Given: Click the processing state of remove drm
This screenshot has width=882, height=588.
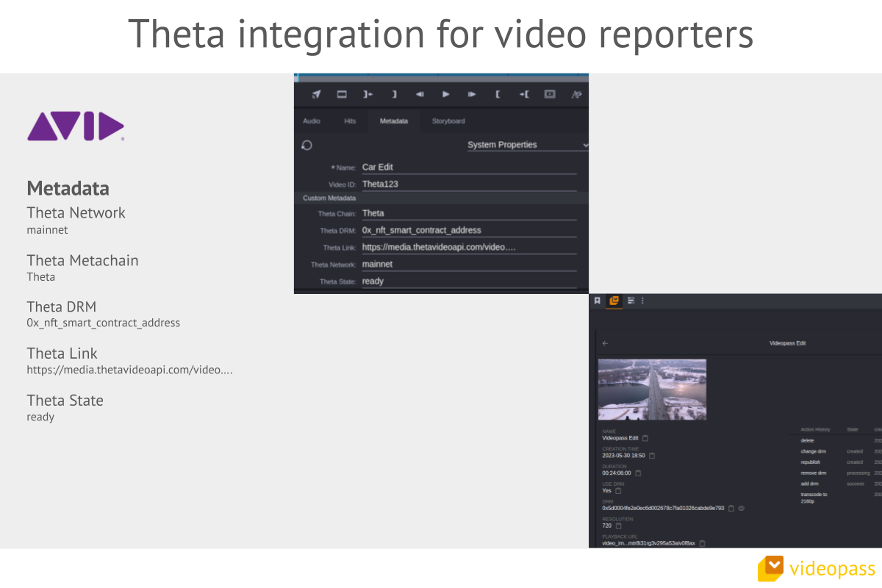Looking at the screenshot, I should pos(858,473).
